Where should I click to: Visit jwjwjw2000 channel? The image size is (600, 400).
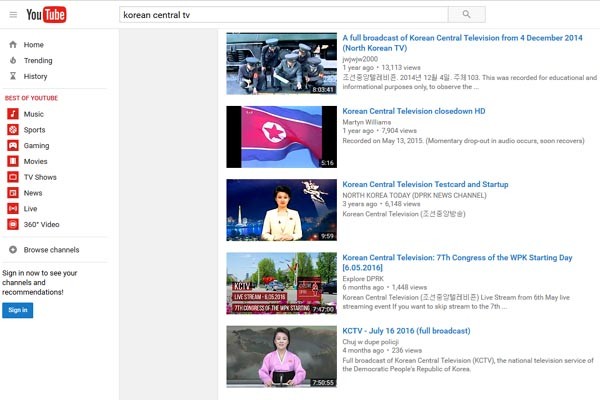tap(360, 59)
